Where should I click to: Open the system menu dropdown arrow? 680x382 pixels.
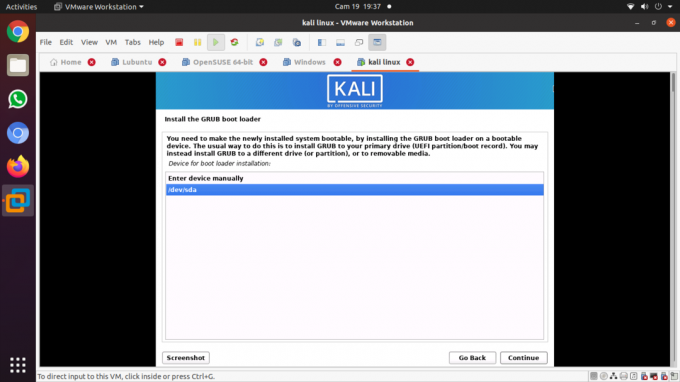tap(670, 7)
